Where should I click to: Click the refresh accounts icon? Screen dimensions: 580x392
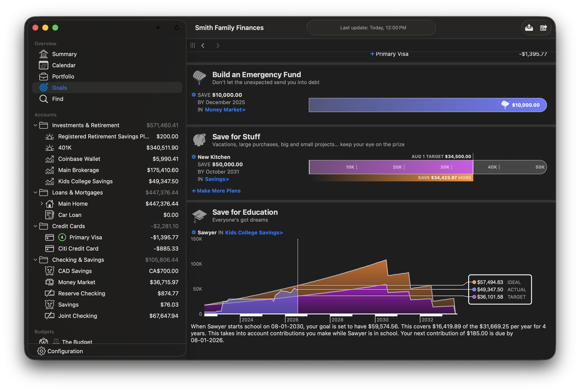tap(177, 28)
